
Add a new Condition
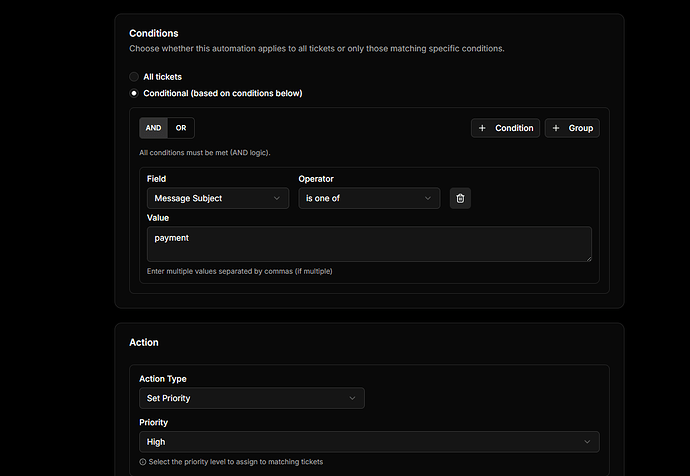pos(506,128)
